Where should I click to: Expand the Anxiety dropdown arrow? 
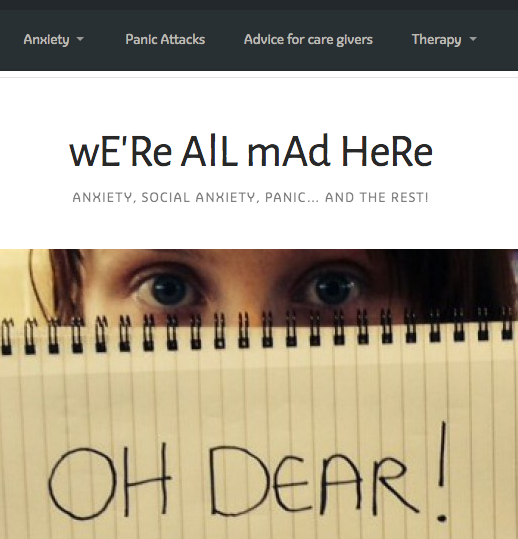coord(80,39)
